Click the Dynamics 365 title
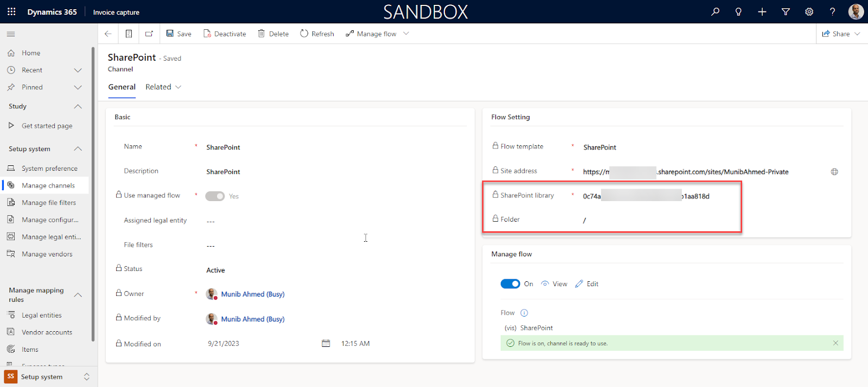This screenshot has width=868, height=387. click(x=52, y=12)
